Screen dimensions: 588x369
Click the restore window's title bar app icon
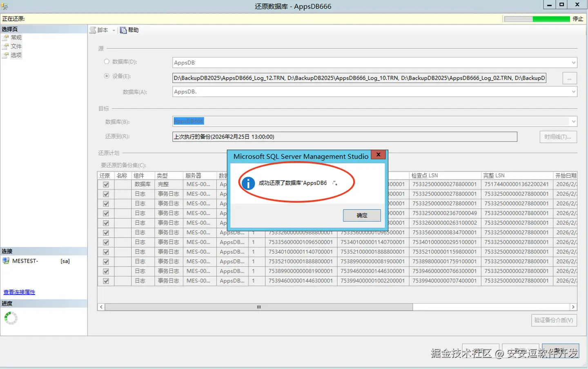[x=4, y=6]
